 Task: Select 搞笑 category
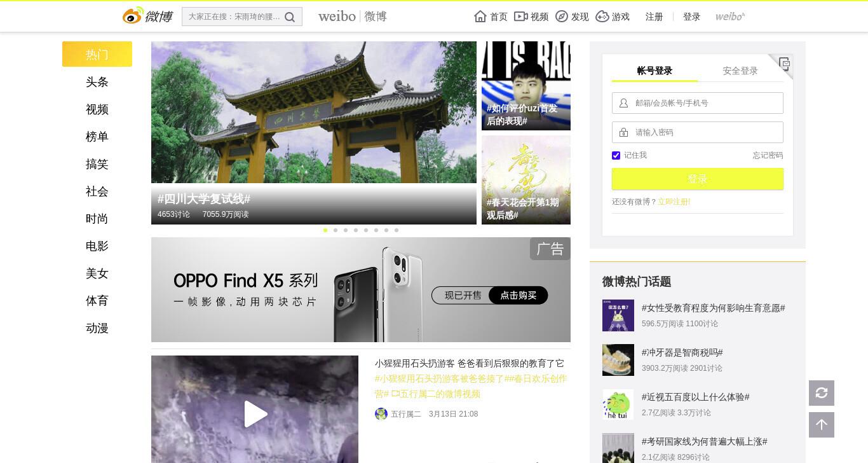[x=97, y=164]
